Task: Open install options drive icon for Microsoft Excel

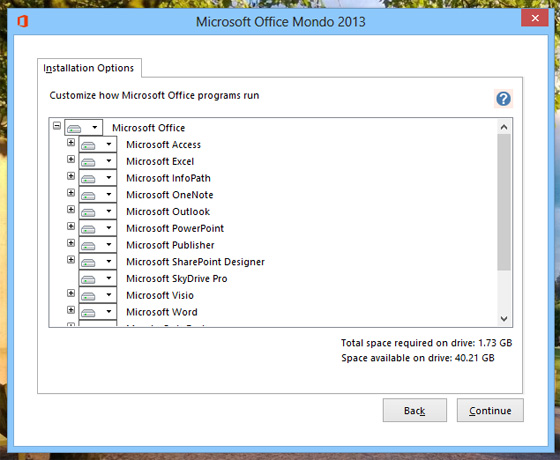Action: coord(88,162)
